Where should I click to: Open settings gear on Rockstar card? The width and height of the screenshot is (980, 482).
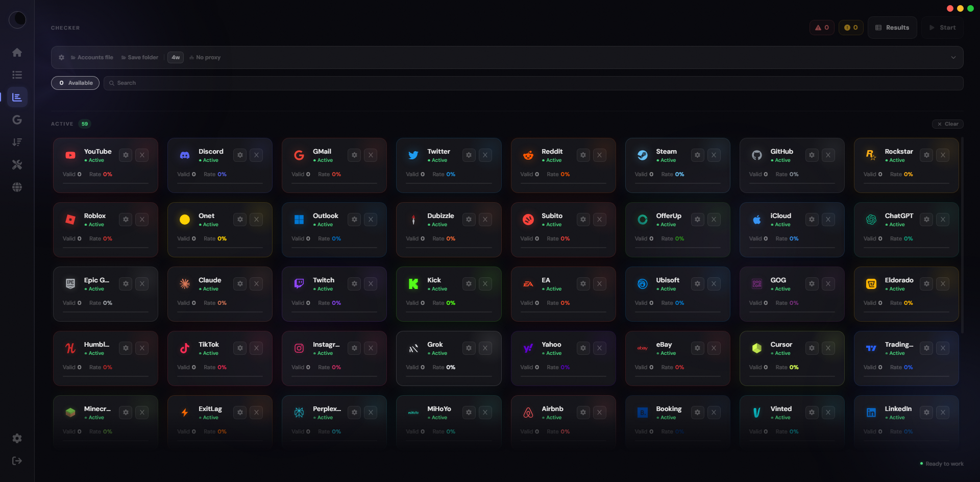[x=926, y=155]
